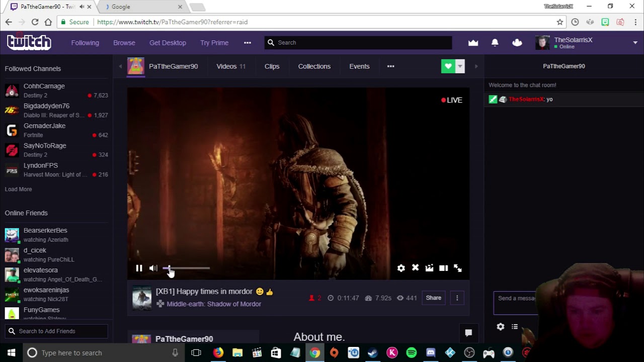Image resolution: width=644 pixels, height=362 pixels.
Task: Focus Search to Add Friends field
Action: point(56,331)
